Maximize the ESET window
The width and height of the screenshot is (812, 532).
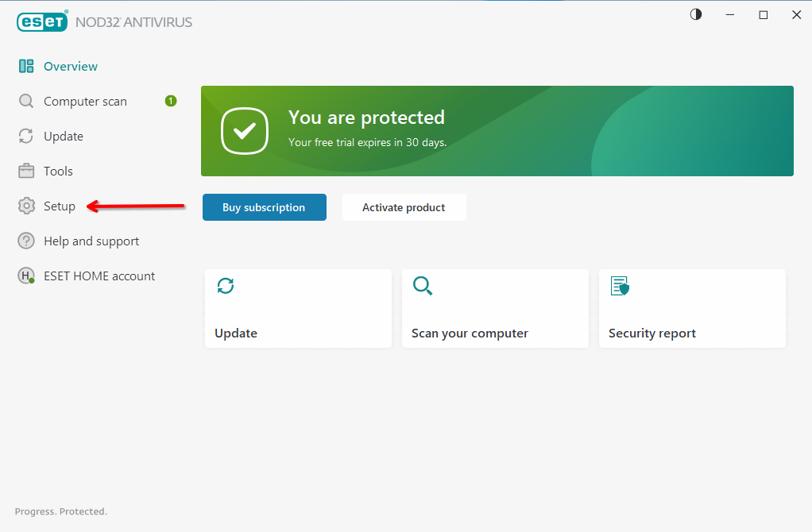[764, 15]
